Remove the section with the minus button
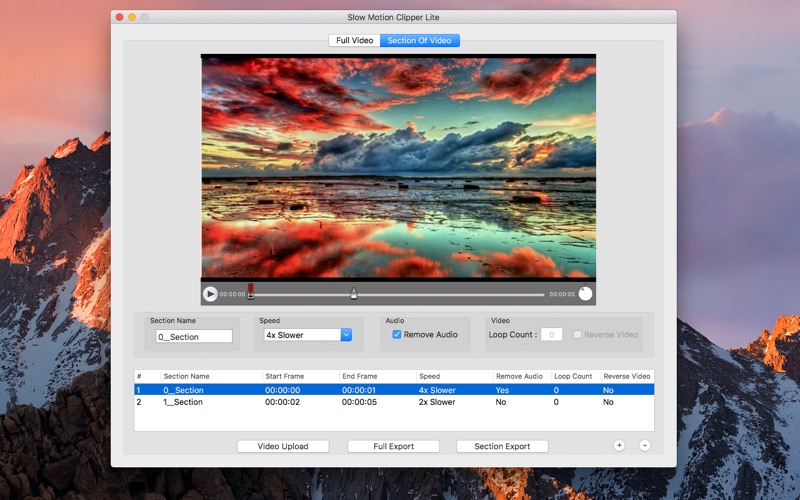The height and width of the screenshot is (500, 800). [x=644, y=445]
